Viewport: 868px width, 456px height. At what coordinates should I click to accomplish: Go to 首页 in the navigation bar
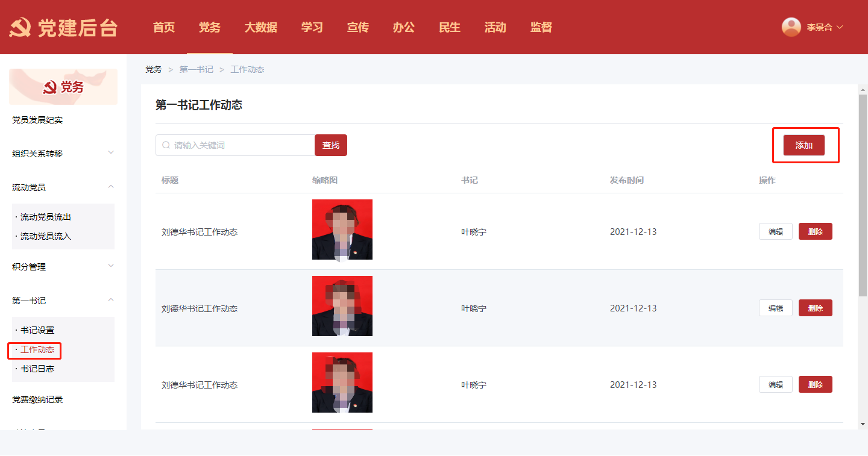click(163, 27)
